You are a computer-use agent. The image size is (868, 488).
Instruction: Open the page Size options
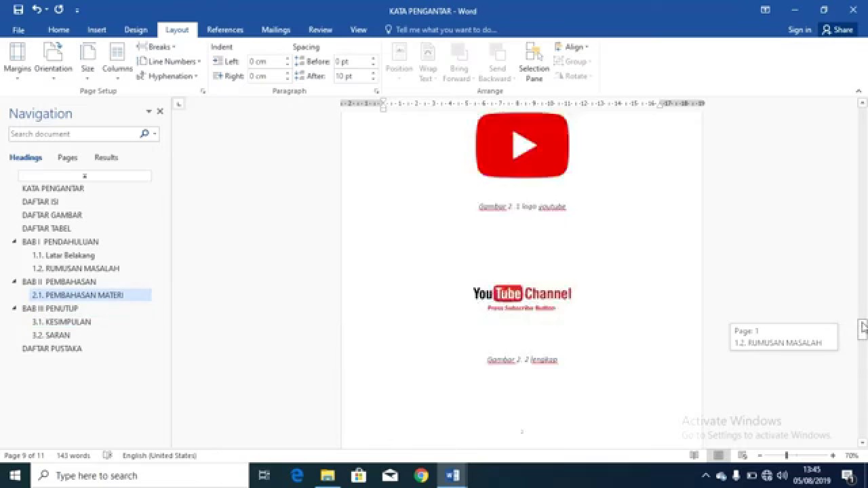[x=87, y=61]
